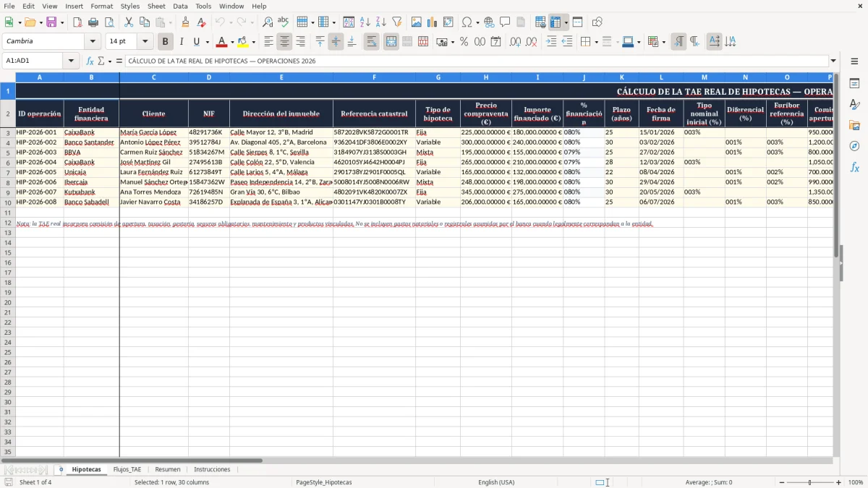Open the highlighting color dropdown arrow
This screenshot has height=488, width=868.
point(253,42)
